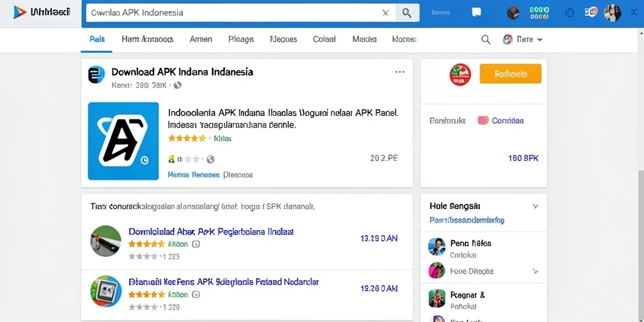644x322 pixels.
Task: Click the share upload icon in header
Action: (569, 13)
